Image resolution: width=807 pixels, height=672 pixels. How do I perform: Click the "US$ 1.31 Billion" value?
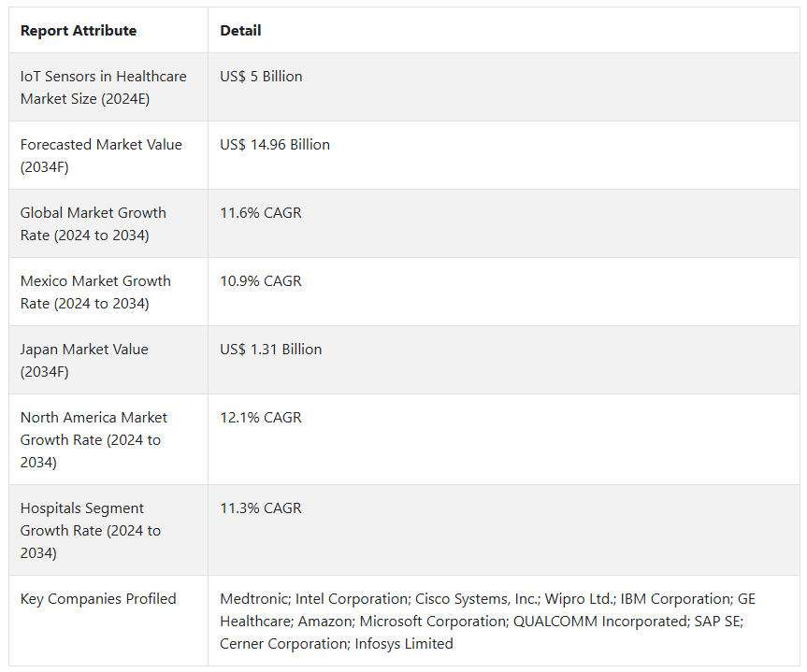[x=271, y=350]
